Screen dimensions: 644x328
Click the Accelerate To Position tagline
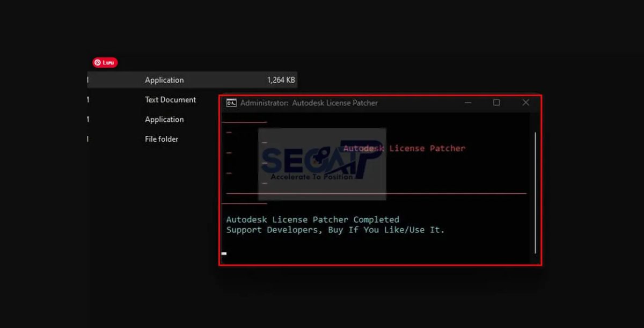coord(312,177)
